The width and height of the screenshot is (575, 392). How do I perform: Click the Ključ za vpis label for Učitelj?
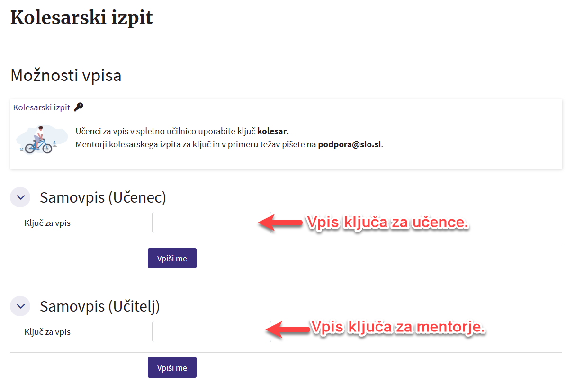tap(47, 332)
